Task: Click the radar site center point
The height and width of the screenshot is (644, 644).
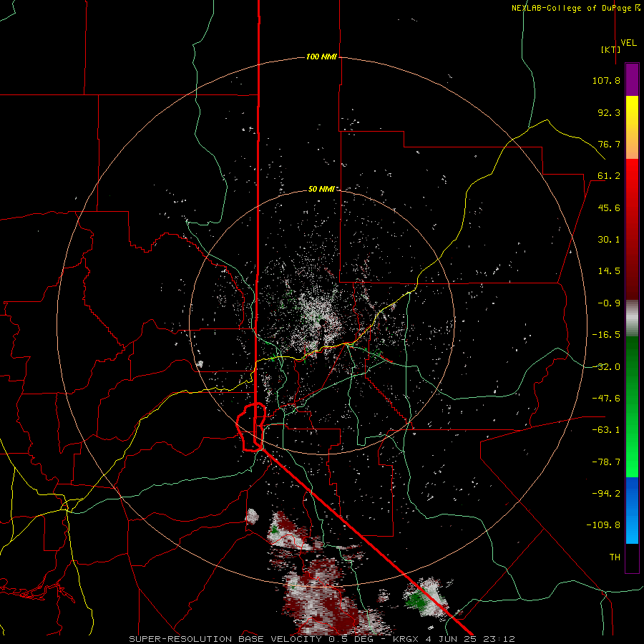Action: tap(322, 322)
